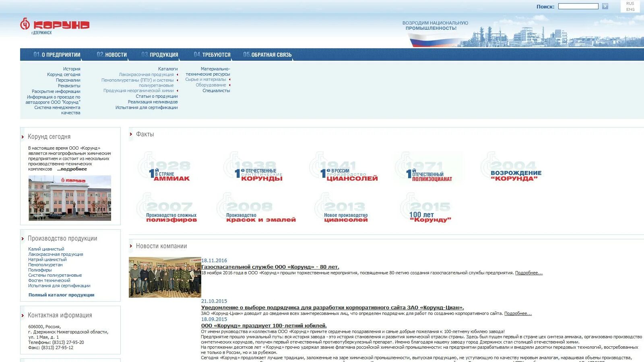Open the 1971 polyisocyanate fact badge

[429, 168]
